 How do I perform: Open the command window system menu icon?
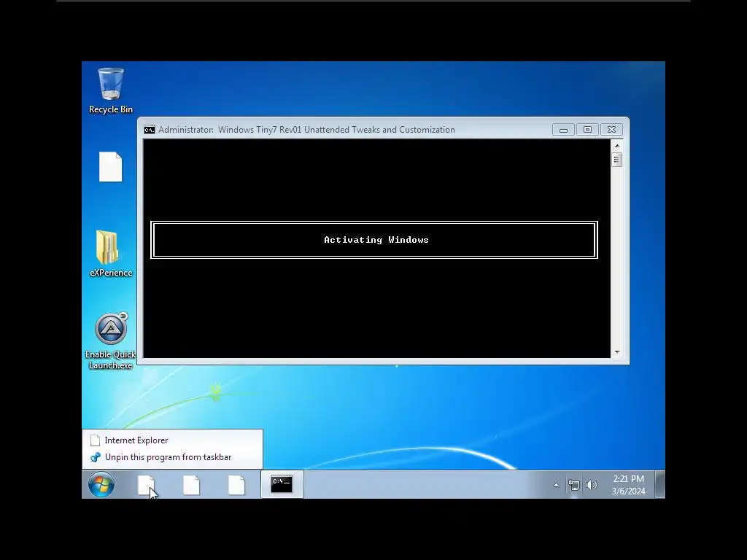[150, 130]
